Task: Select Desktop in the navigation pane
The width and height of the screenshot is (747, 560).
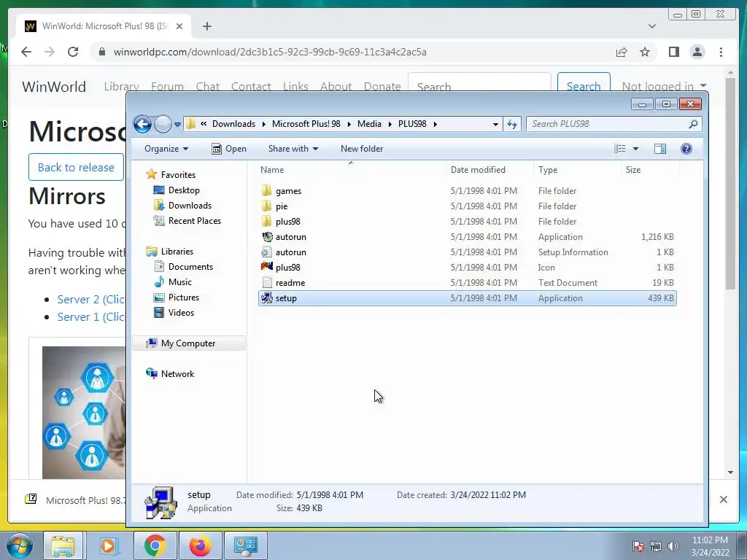Action: (x=184, y=190)
